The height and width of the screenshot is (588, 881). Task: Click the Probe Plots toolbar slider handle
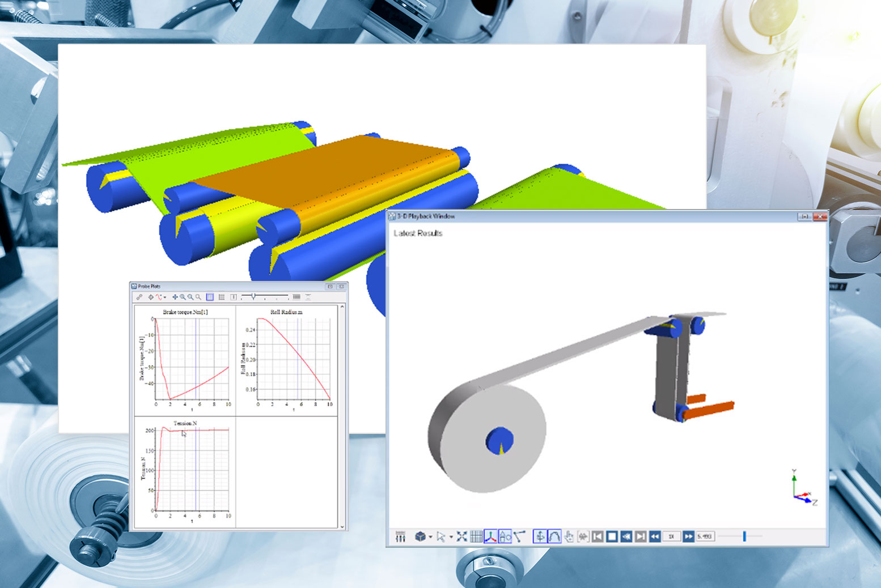tap(253, 296)
